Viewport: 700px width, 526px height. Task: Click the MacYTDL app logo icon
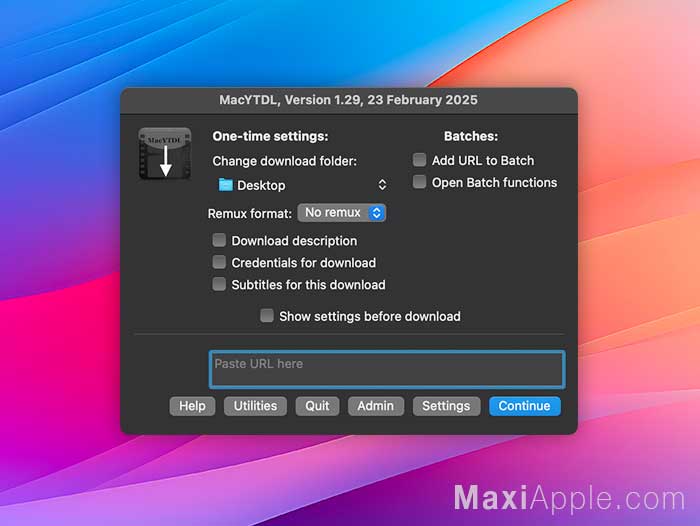[x=165, y=154]
